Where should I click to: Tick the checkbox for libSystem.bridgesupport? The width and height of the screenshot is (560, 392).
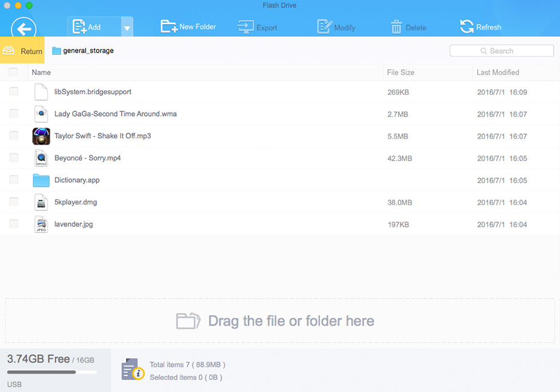[14, 91]
